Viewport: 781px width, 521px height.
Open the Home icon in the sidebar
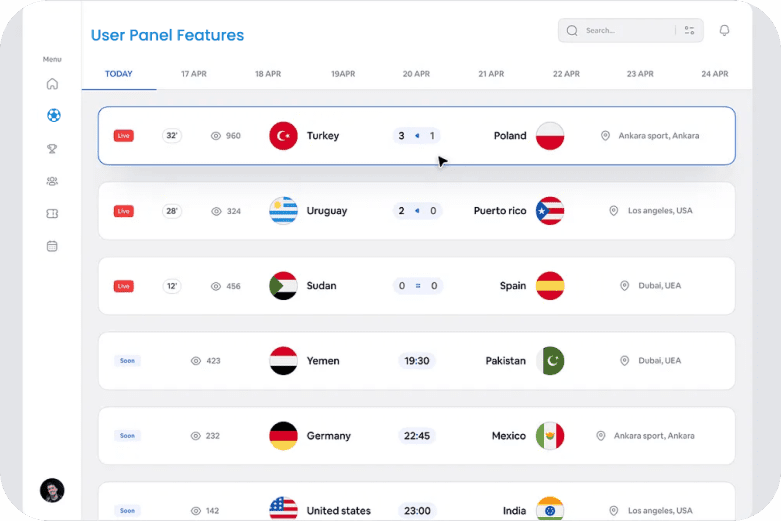(x=52, y=84)
